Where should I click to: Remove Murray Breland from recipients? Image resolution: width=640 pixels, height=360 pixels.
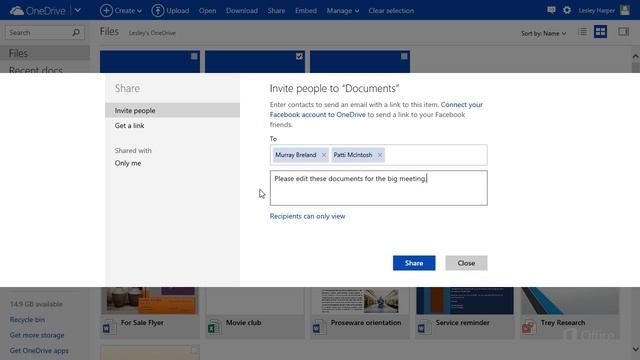tap(324, 155)
